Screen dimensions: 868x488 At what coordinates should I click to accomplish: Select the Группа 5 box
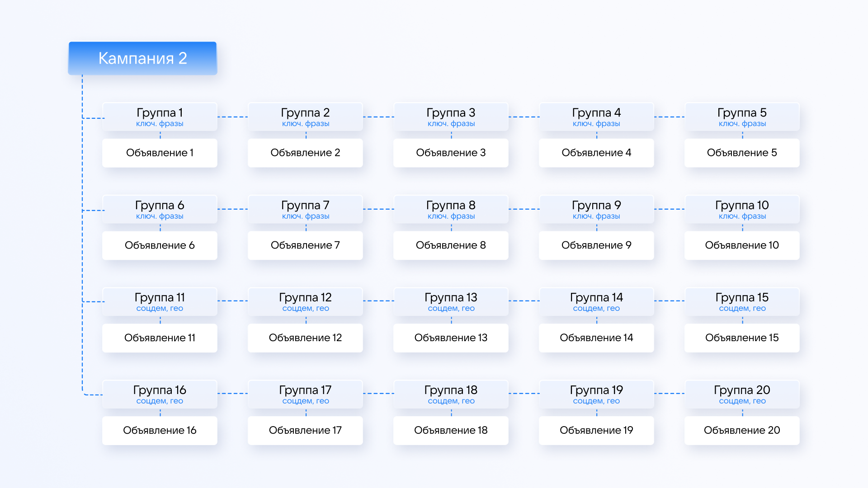742,117
